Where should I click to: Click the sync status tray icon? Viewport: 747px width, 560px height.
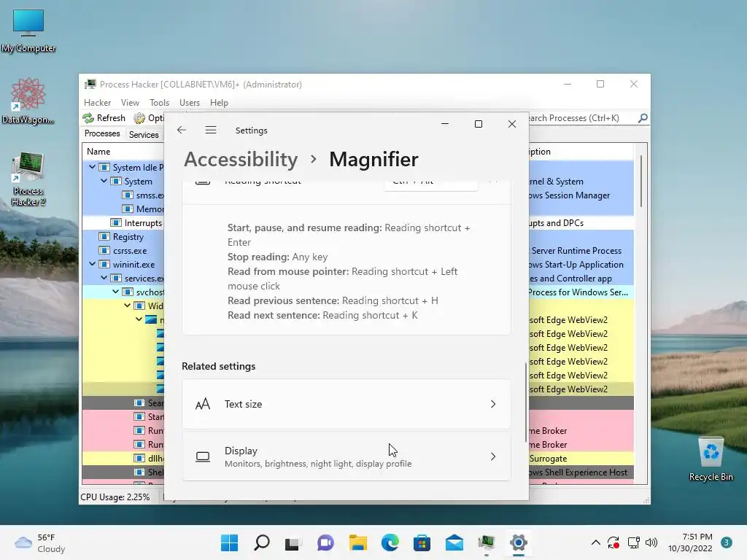pos(614,542)
